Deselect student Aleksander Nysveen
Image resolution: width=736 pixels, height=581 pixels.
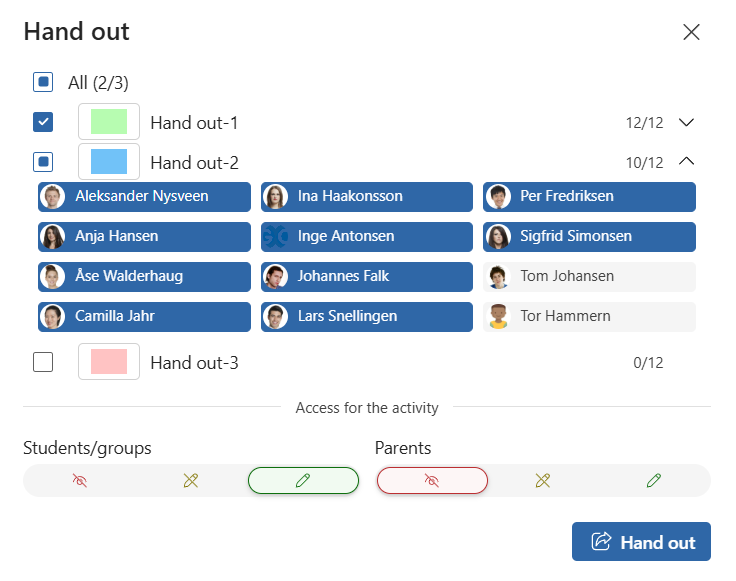tap(144, 197)
